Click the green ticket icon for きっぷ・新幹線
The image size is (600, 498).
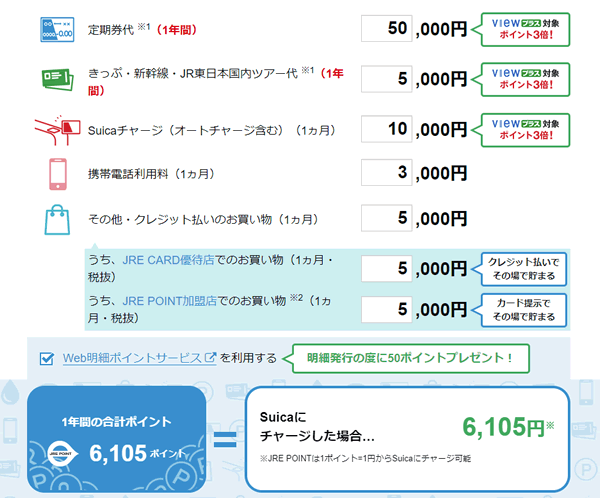(x=57, y=80)
